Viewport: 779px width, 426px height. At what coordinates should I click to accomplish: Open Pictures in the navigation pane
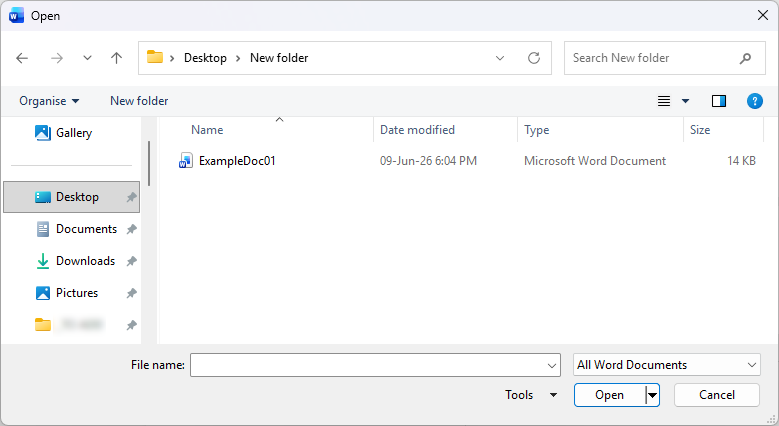coord(67,293)
